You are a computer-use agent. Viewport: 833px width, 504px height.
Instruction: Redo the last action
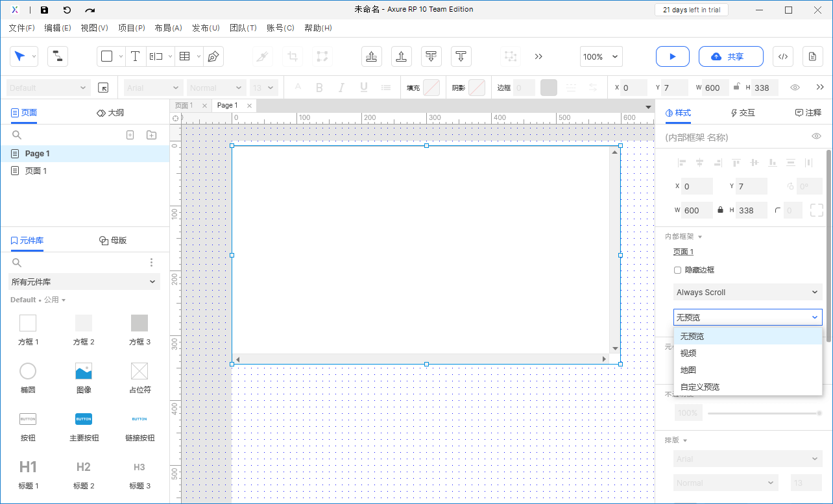(x=90, y=10)
